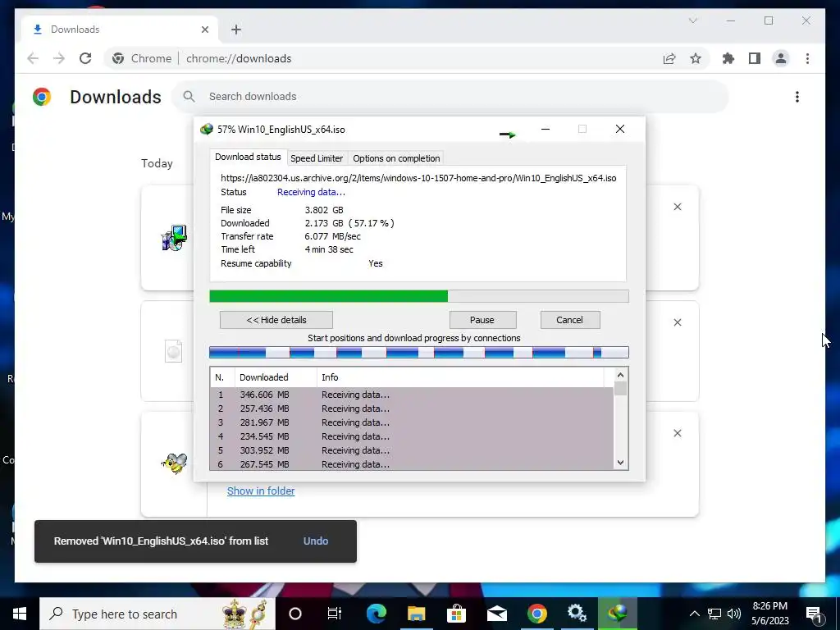The height and width of the screenshot is (630, 840).
Task: Click the Show in folder link
Action: click(261, 491)
